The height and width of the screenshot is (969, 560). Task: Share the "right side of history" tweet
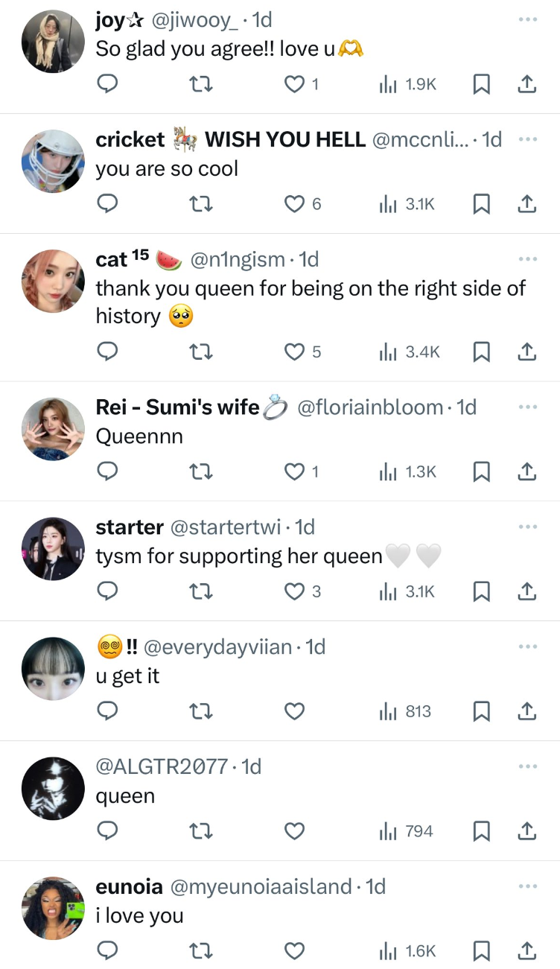click(526, 352)
